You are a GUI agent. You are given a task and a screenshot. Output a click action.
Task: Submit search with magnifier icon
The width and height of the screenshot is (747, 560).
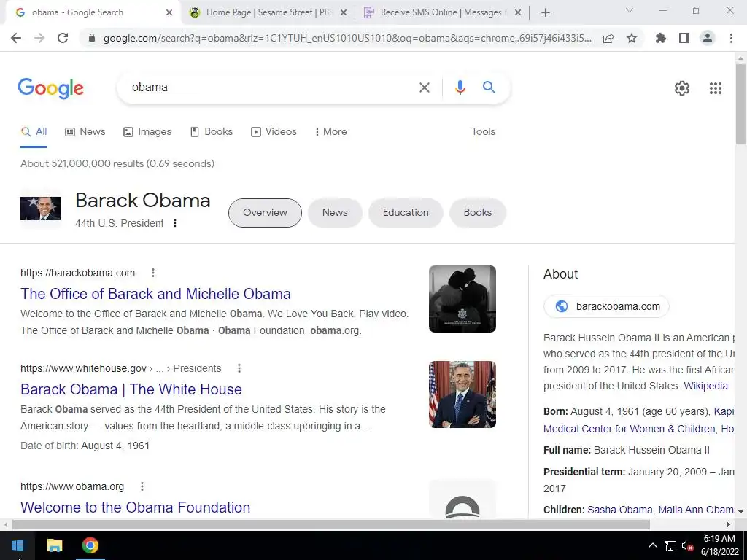tap(489, 87)
